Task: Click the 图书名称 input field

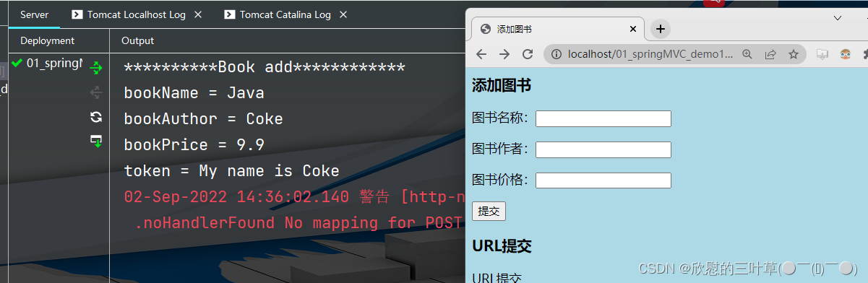Action: 603,118
